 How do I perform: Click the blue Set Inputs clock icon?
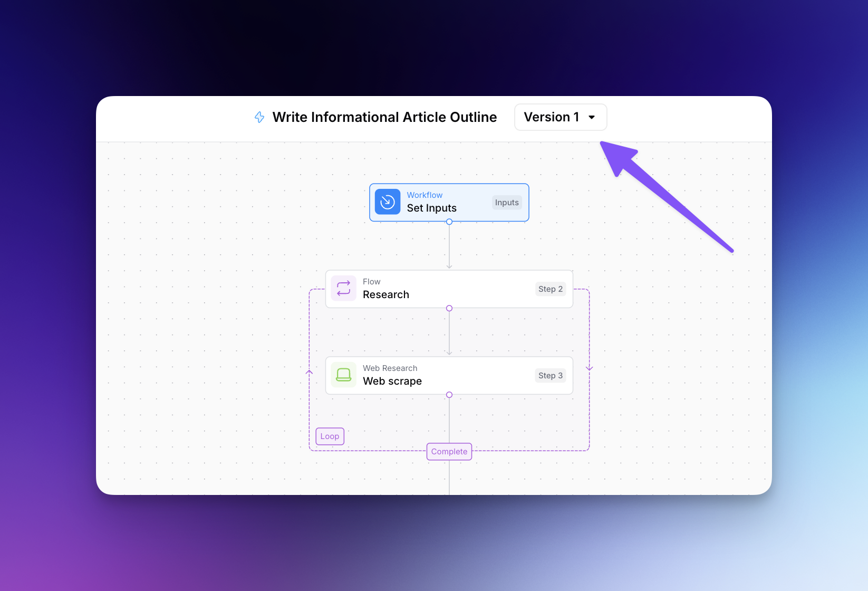[x=388, y=202]
